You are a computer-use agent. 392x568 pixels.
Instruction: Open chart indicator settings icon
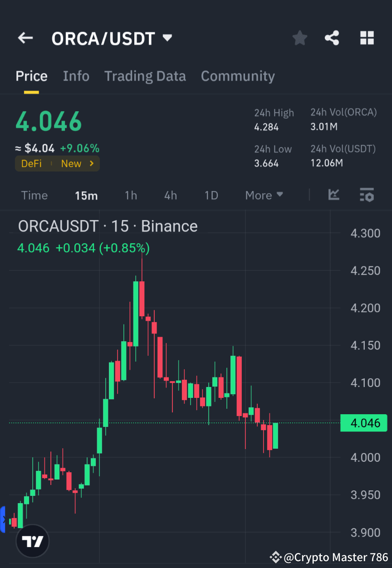point(367,195)
